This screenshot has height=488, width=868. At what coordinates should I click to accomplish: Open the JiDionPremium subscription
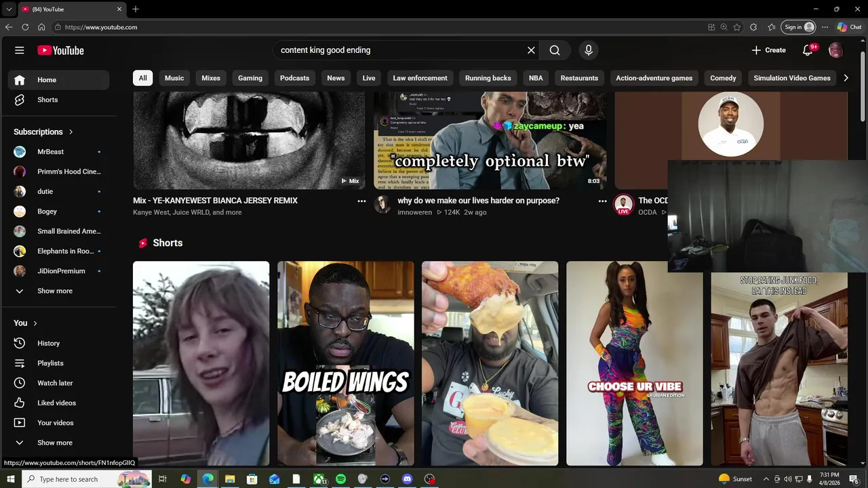pos(58,271)
